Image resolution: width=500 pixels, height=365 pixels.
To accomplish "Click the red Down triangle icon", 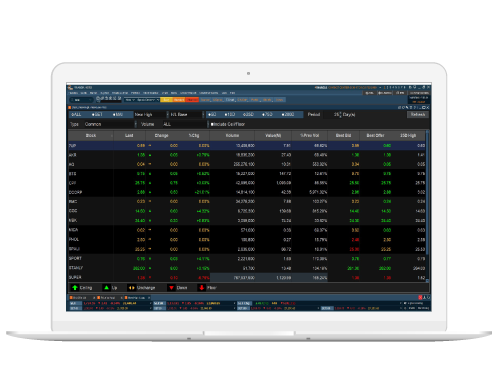I will click(171, 288).
